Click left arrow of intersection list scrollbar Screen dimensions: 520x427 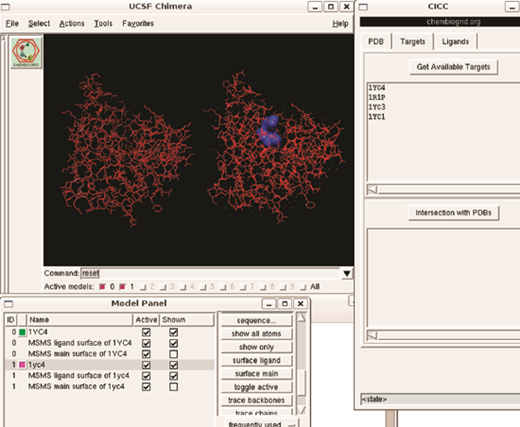pos(372,336)
